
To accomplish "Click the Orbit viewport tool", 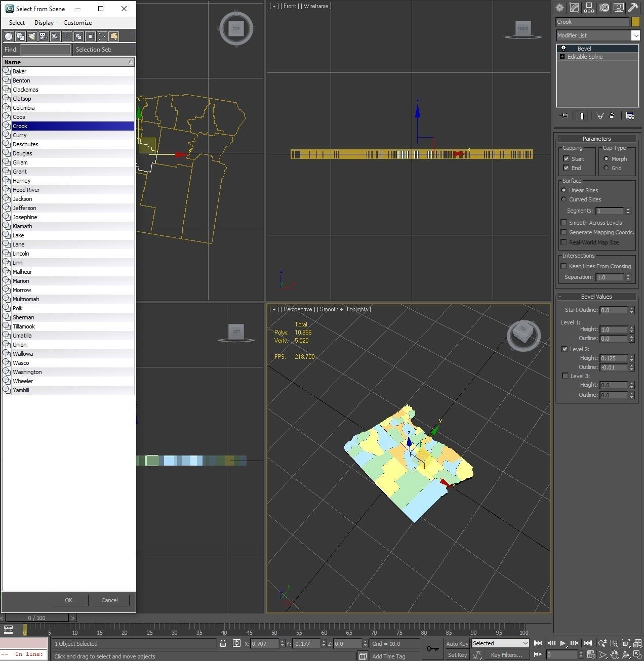I will (626, 655).
